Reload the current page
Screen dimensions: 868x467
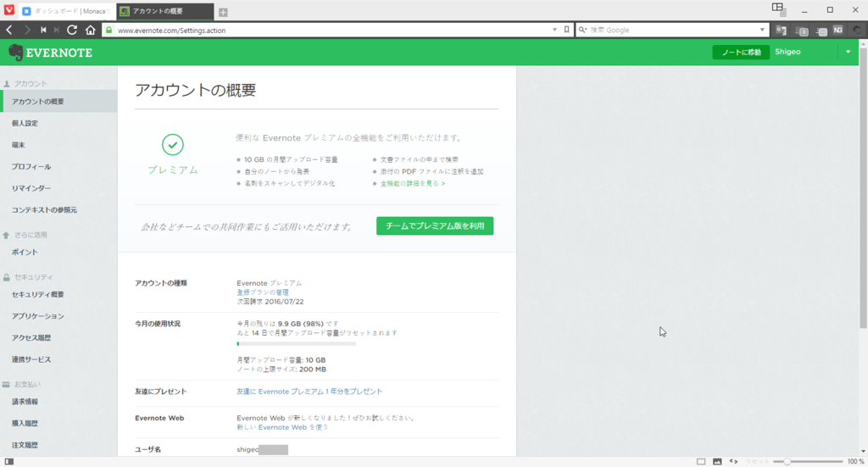pos(72,30)
